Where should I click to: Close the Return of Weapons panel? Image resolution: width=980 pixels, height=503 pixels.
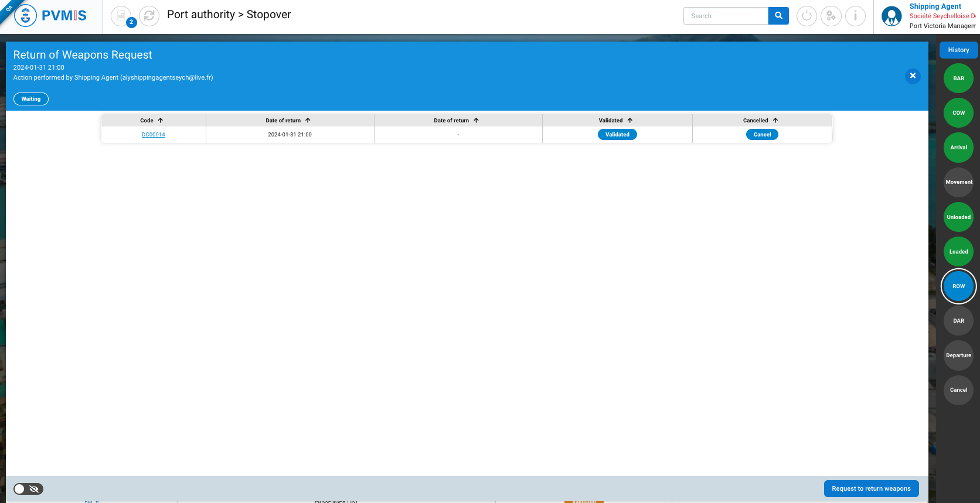(913, 76)
